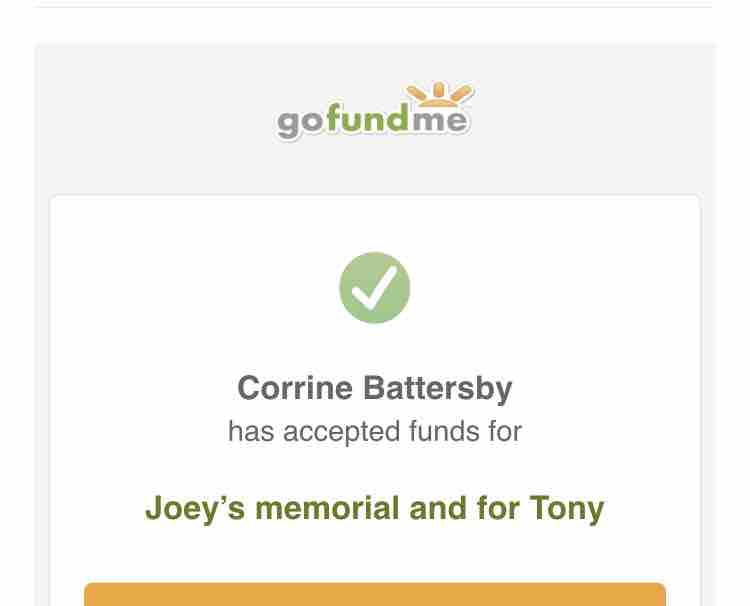Click the right ray of the sunburst
This screenshot has height=606, width=750.
pyautogui.click(x=462, y=93)
